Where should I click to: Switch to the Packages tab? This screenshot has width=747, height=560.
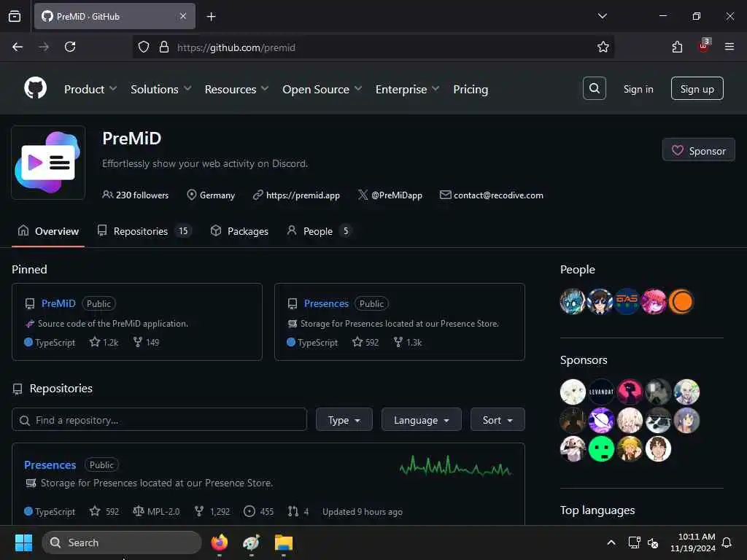(x=239, y=231)
